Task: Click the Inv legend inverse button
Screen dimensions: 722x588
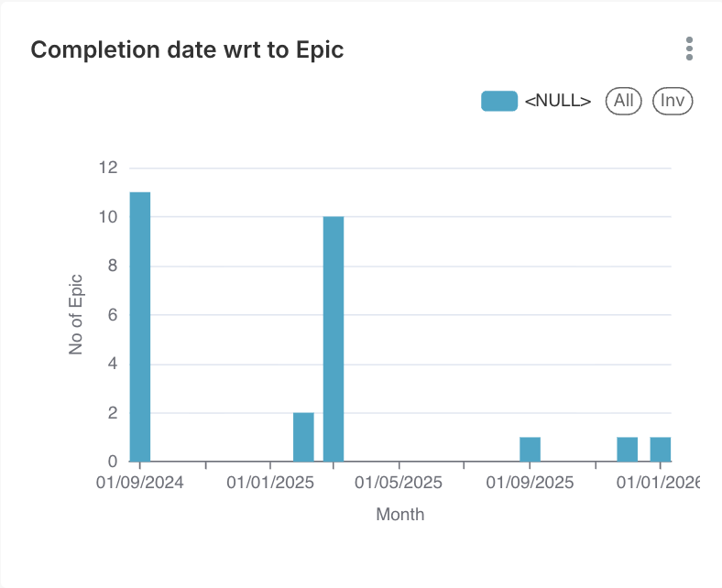Action: (x=673, y=101)
